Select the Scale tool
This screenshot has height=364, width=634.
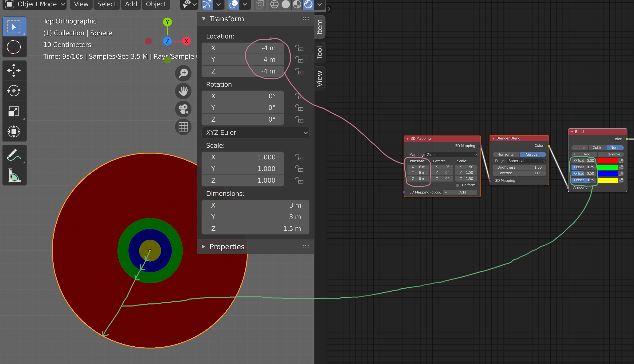14,111
